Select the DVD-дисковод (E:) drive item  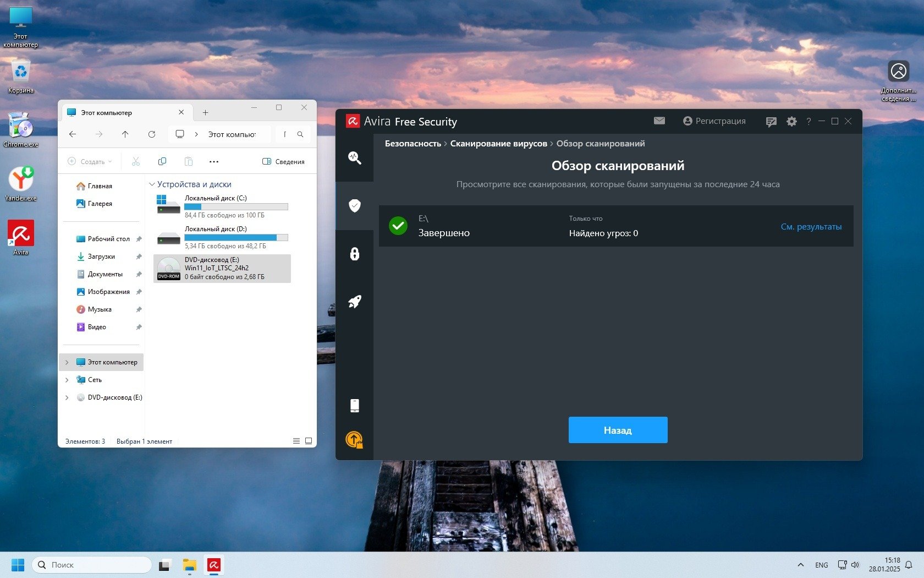coord(222,269)
